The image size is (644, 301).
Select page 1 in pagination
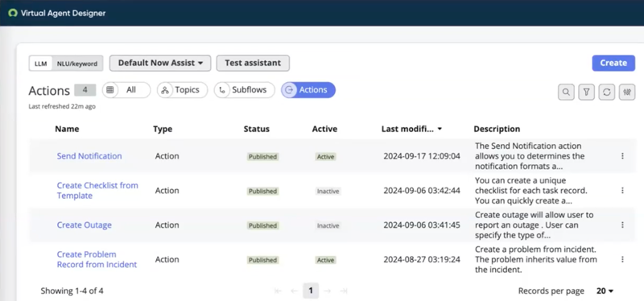click(x=311, y=291)
